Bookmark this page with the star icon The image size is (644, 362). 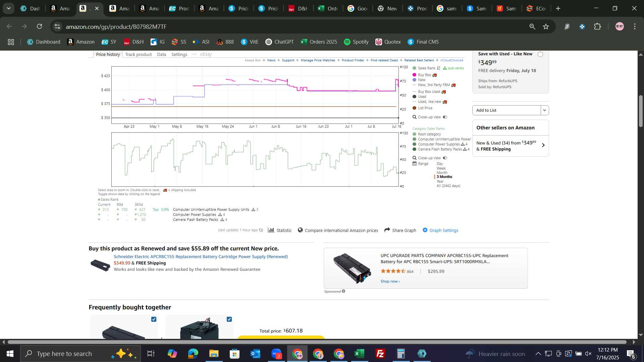[x=546, y=26]
